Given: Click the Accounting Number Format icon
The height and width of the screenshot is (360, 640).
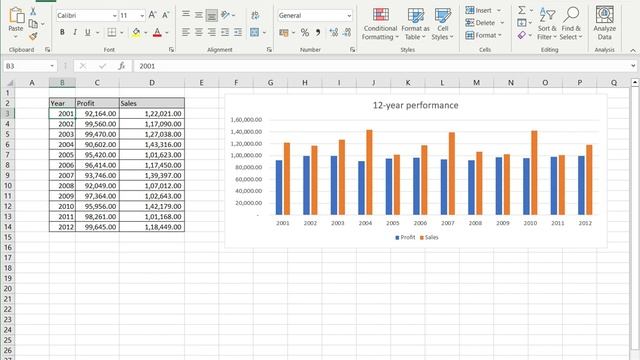Looking at the screenshot, I should click(284, 32).
